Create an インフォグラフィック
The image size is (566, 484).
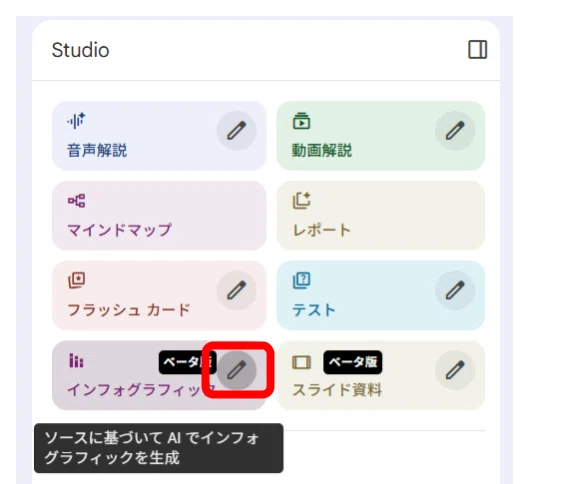pos(159,375)
